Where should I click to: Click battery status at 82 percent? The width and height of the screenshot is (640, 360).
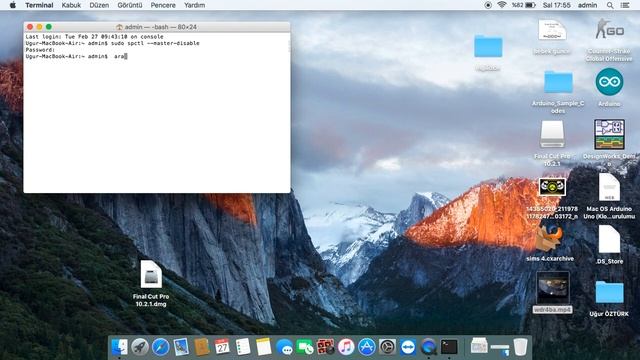tap(524, 5)
